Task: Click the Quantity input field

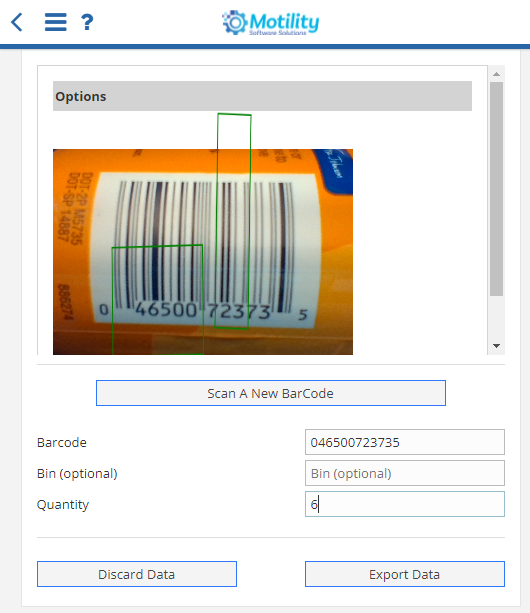Action: [x=405, y=504]
